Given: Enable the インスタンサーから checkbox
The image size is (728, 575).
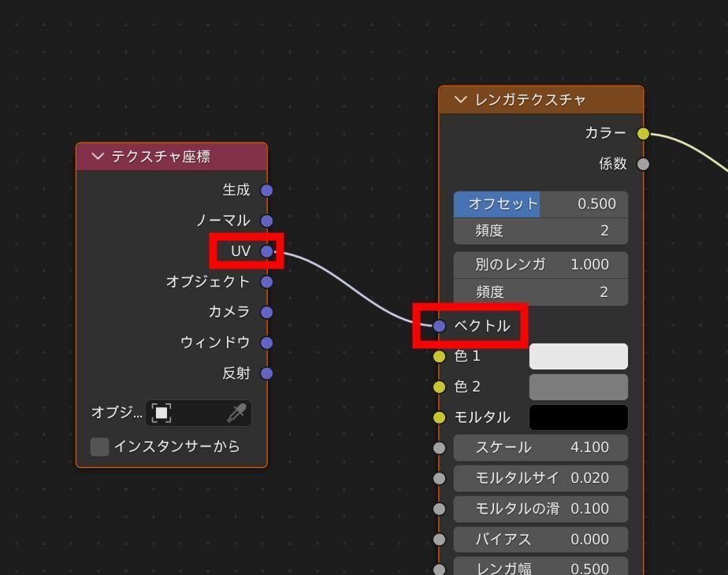Looking at the screenshot, I should [x=99, y=447].
